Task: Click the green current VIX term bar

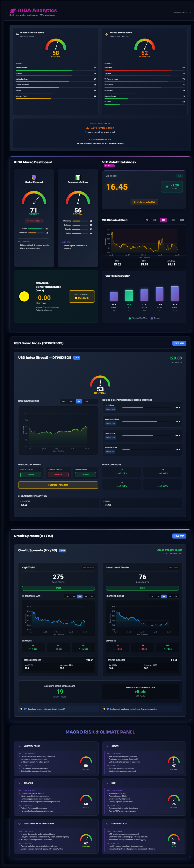Action: (129, 295)
